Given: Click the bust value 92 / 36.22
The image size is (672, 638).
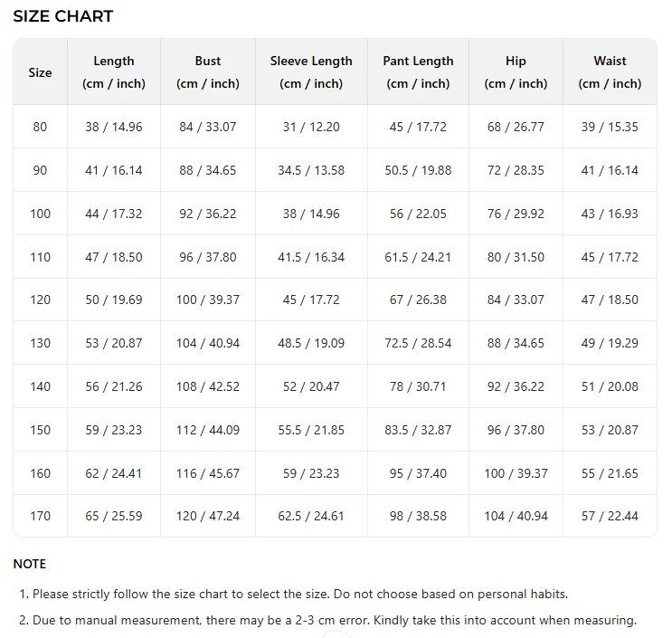Looking at the screenshot, I should click(x=208, y=214).
